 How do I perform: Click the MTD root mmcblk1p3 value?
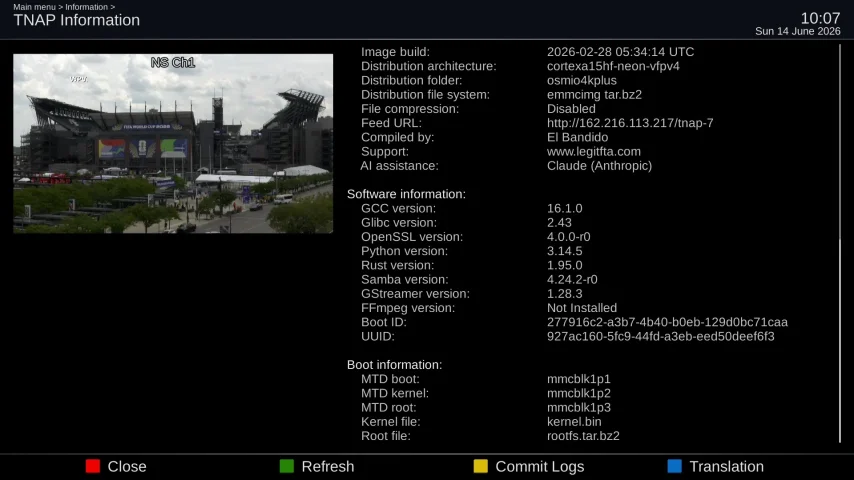(578, 408)
